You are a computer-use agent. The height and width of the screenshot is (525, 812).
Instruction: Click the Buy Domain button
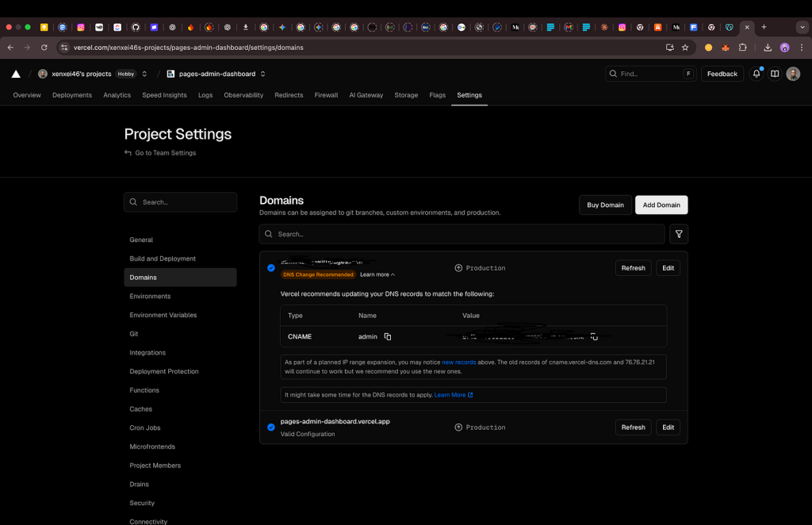coord(605,205)
